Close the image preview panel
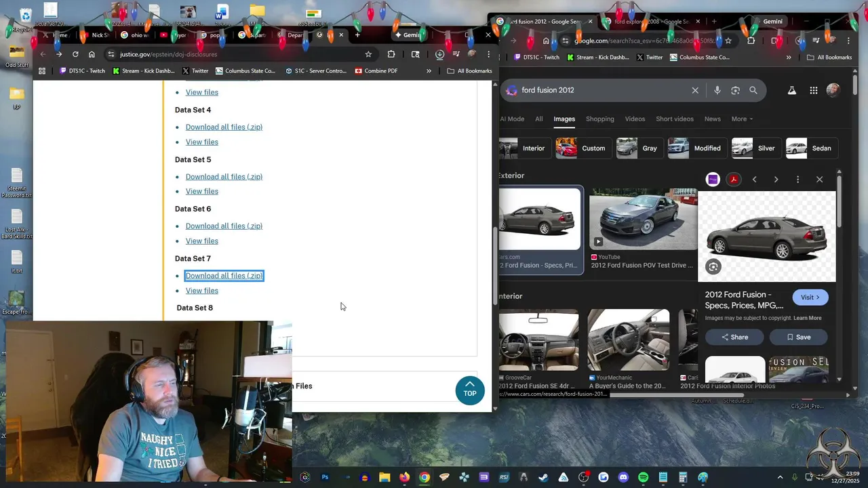The width and height of the screenshot is (868, 488). [819, 180]
